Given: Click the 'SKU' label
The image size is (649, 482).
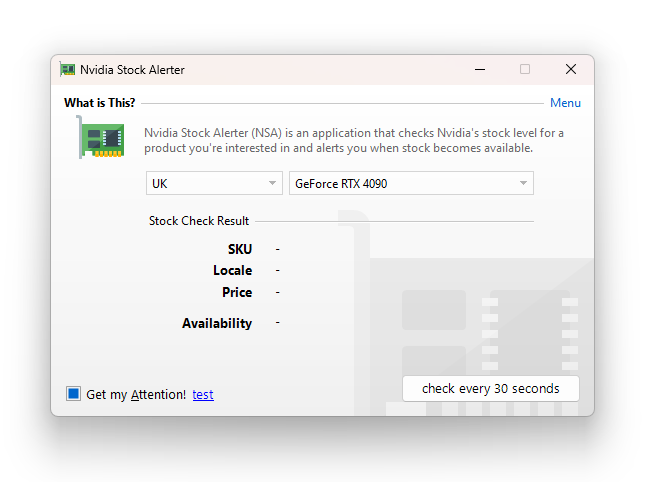Looking at the screenshot, I should tap(240, 249).
